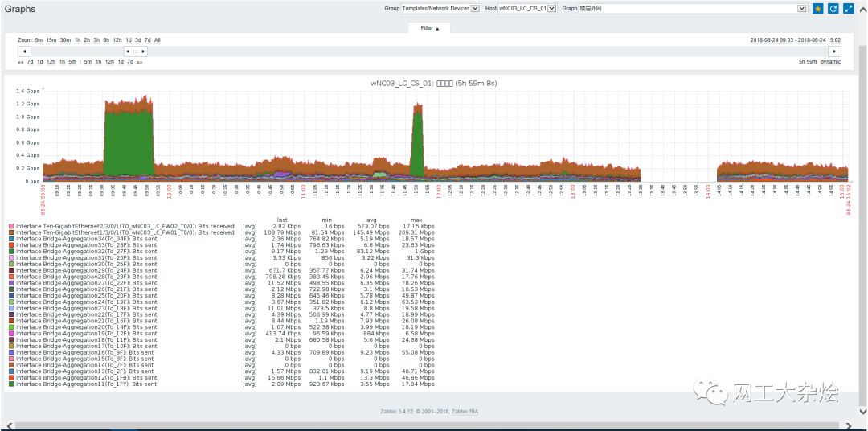The width and height of the screenshot is (868, 431).
Task: Open the Zabbix SIA footer link
Action: pos(465,412)
